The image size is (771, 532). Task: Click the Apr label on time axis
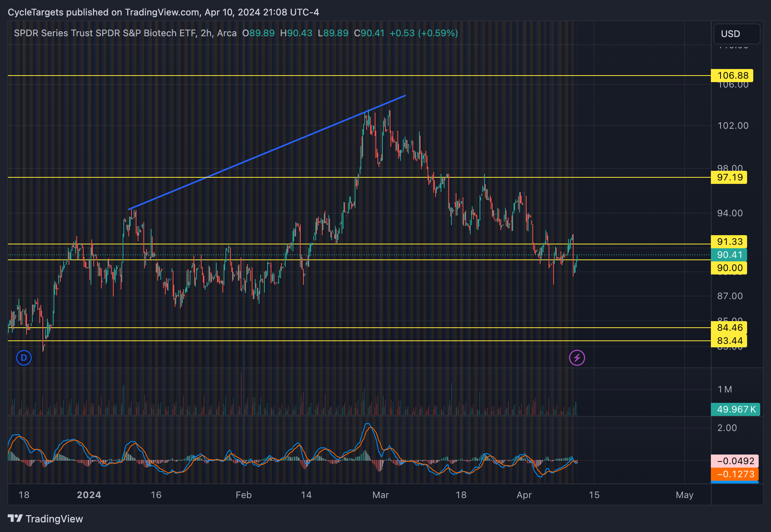click(524, 495)
